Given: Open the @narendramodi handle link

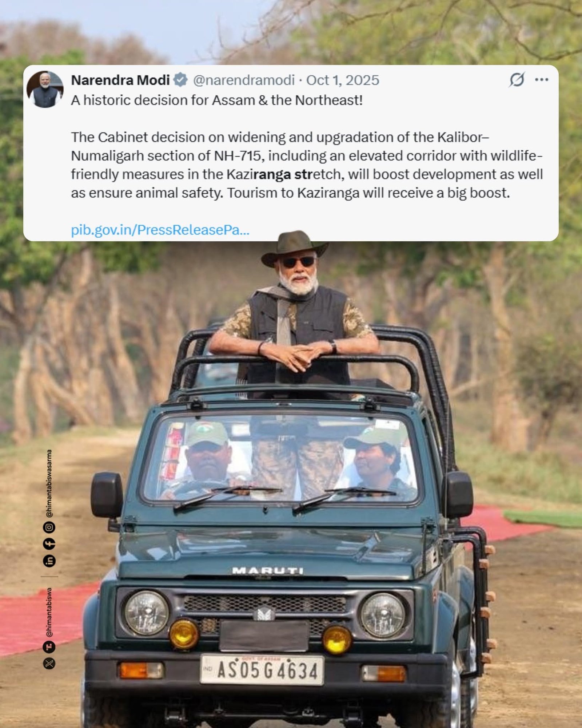Looking at the screenshot, I should [x=243, y=80].
